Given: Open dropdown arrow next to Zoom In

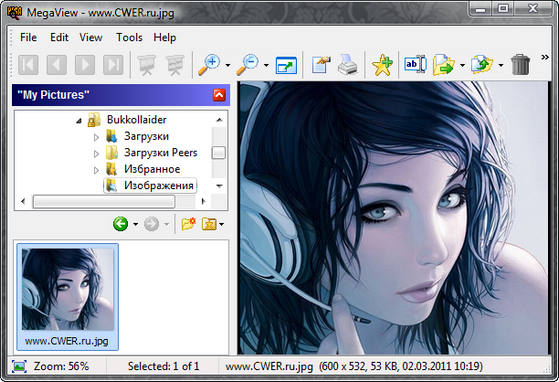Looking at the screenshot, I should [x=228, y=65].
